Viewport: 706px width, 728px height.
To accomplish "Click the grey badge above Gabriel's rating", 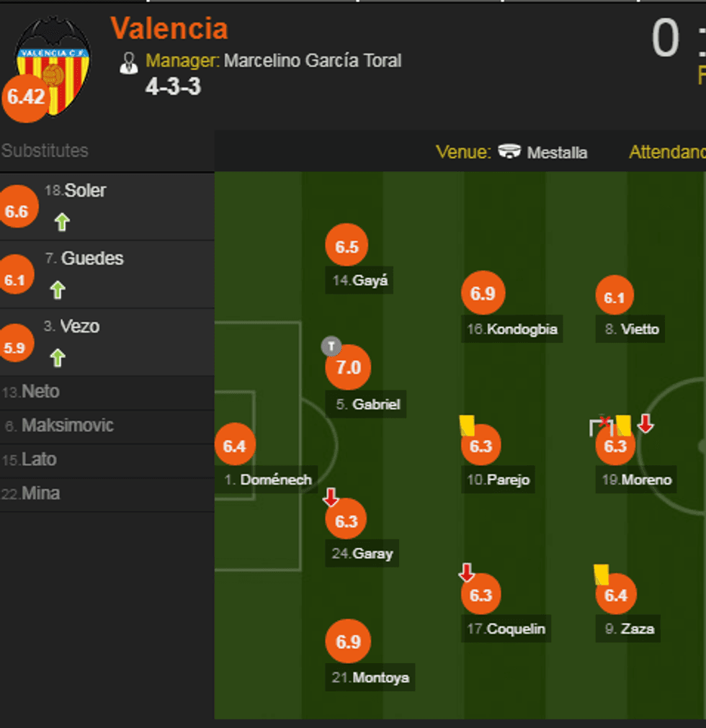I will click(x=331, y=346).
